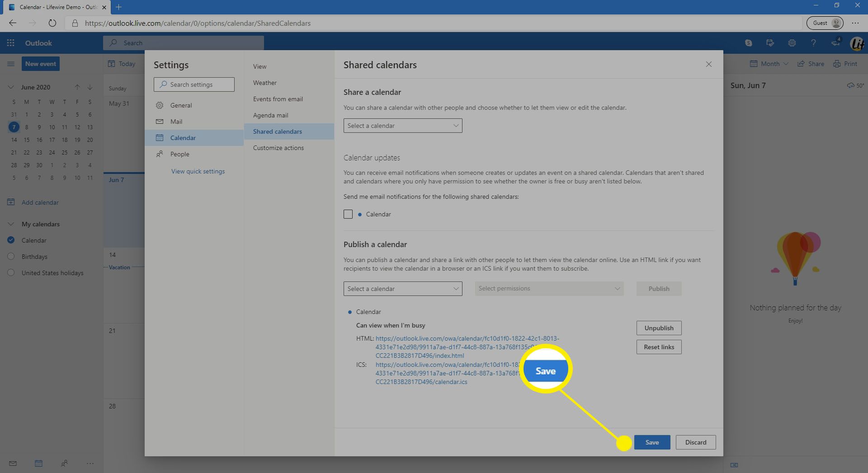Viewport: 868px width, 473px height.
Task: Open the browser menu ellipsis
Action: click(x=855, y=23)
